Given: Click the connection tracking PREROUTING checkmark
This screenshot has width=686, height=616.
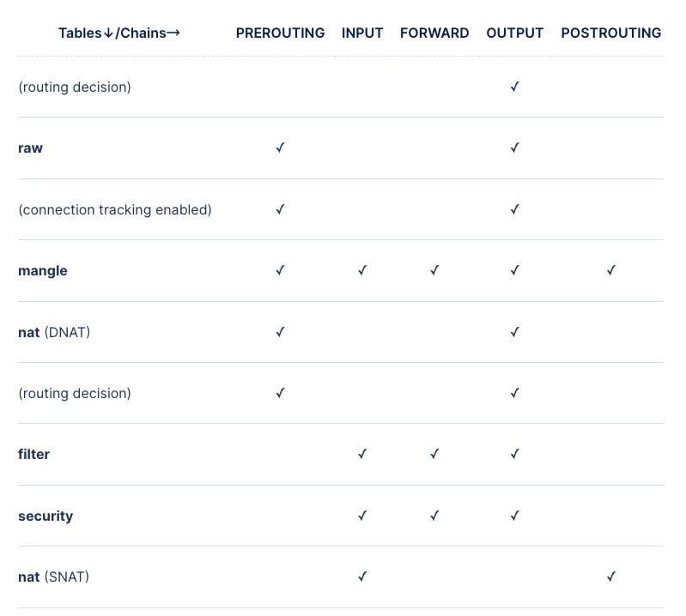Looking at the screenshot, I should (x=280, y=209).
